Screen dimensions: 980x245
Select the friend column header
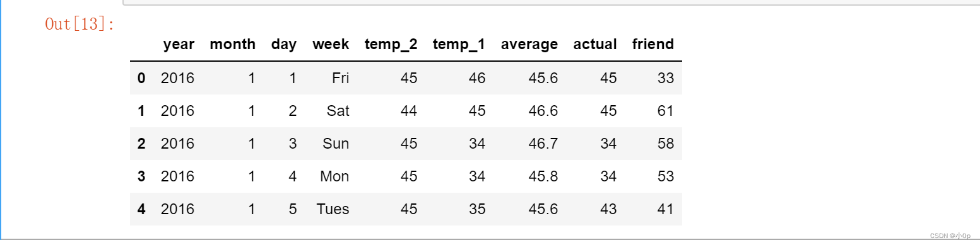tap(653, 45)
